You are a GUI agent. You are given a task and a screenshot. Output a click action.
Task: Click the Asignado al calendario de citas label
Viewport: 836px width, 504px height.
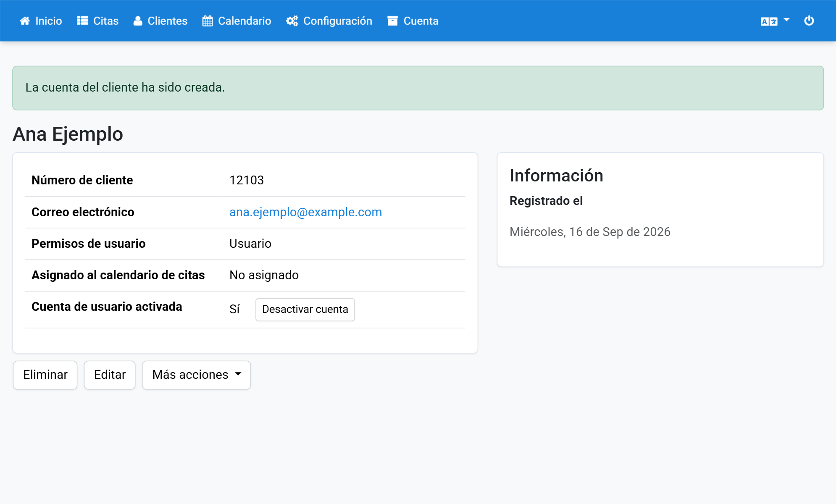coord(118,275)
